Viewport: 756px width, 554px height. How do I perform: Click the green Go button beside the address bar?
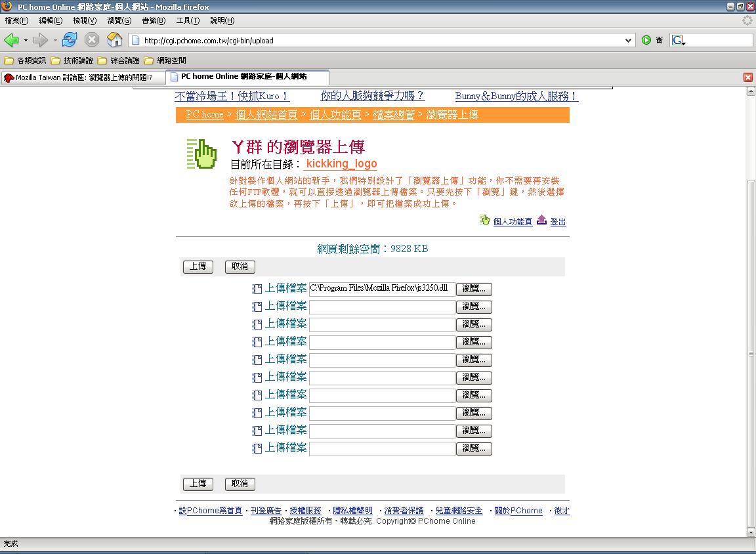pos(646,40)
